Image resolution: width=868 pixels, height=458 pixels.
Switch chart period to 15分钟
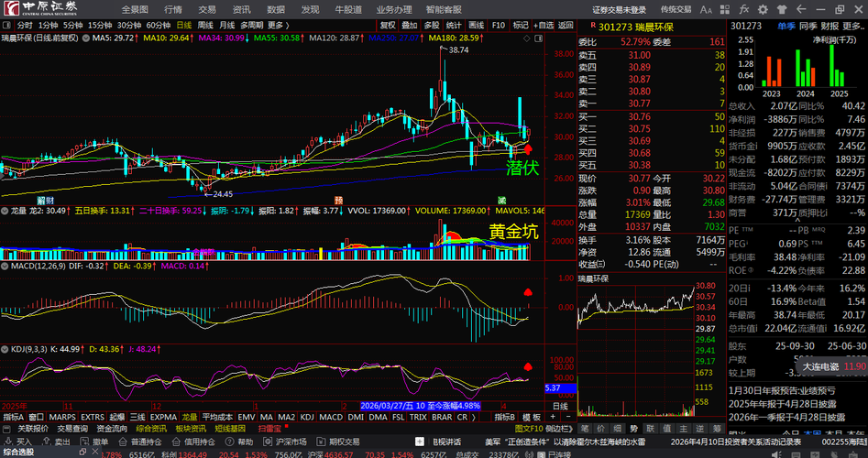[x=100, y=25]
